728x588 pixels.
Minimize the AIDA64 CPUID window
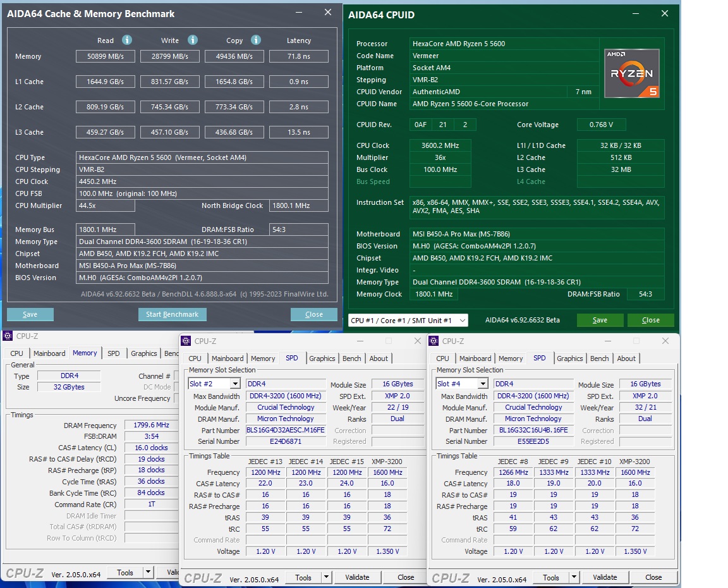636,14
